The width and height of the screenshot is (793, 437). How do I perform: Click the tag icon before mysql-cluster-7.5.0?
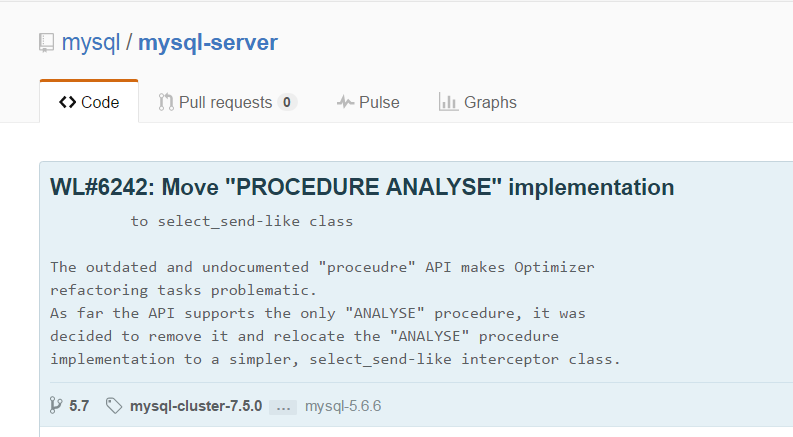(x=114, y=406)
